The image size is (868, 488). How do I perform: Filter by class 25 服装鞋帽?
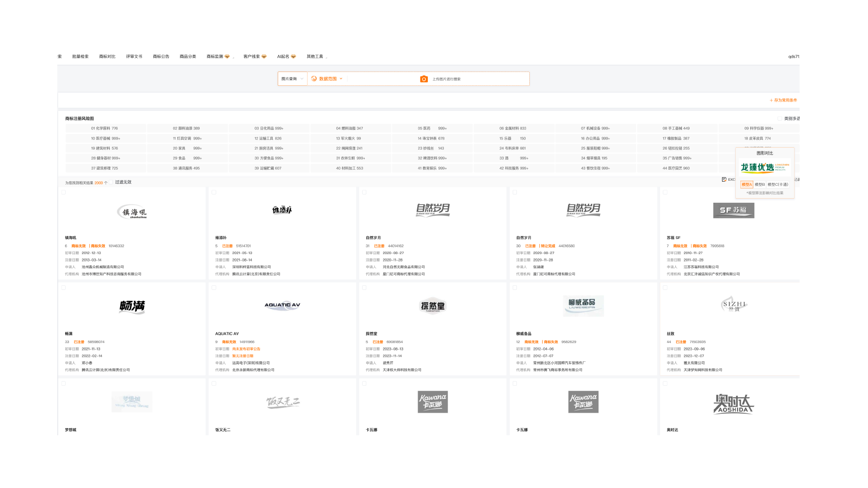point(595,148)
